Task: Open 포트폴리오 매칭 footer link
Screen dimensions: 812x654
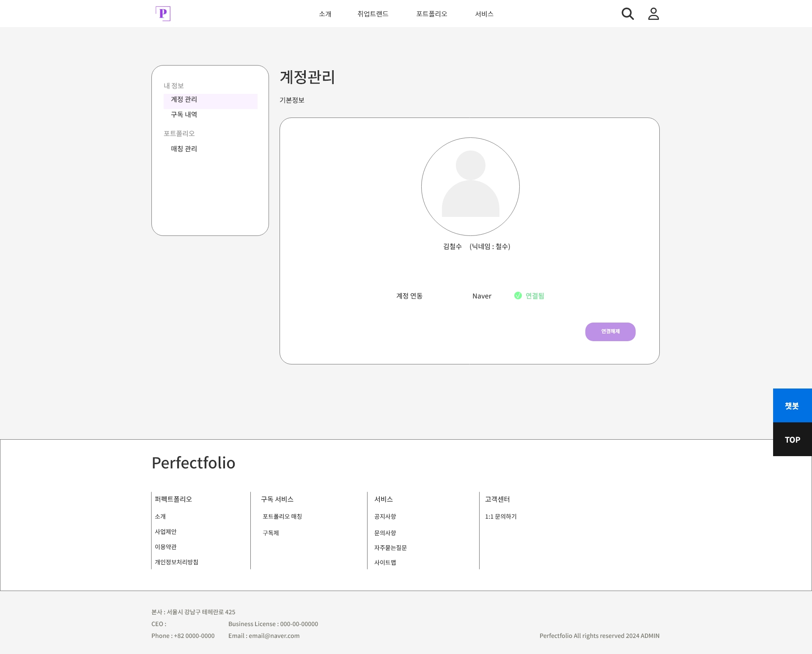Action: (282, 517)
